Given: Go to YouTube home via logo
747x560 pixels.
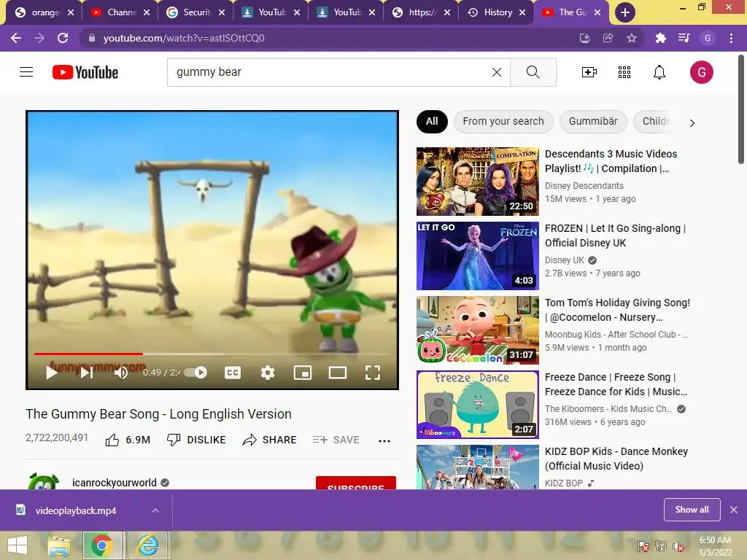Looking at the screenshot, I should [x=85, y=72].
